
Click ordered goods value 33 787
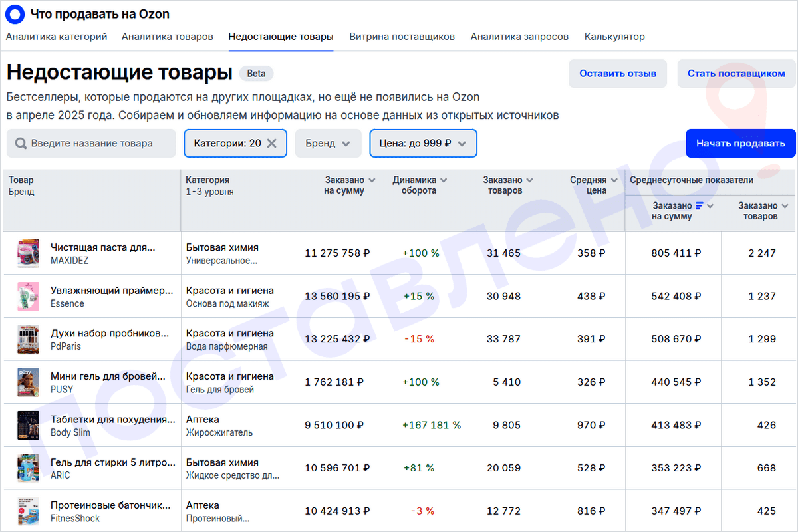(x=503, y=339)
